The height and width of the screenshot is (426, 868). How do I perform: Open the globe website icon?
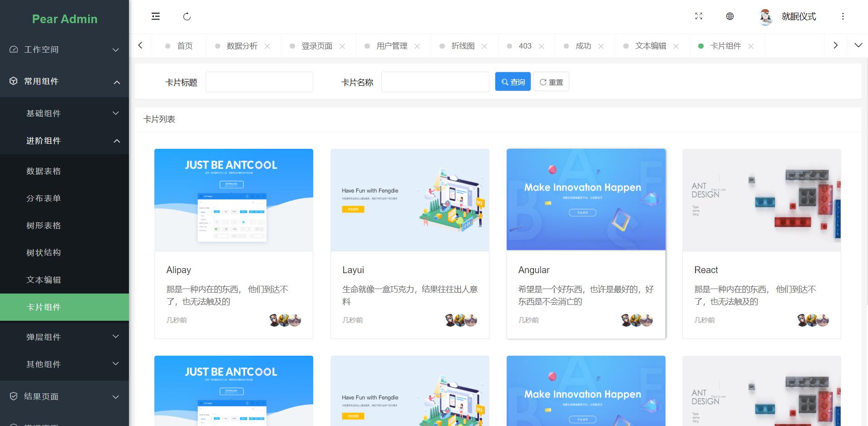pyautogui.click(x=730, y=16)
